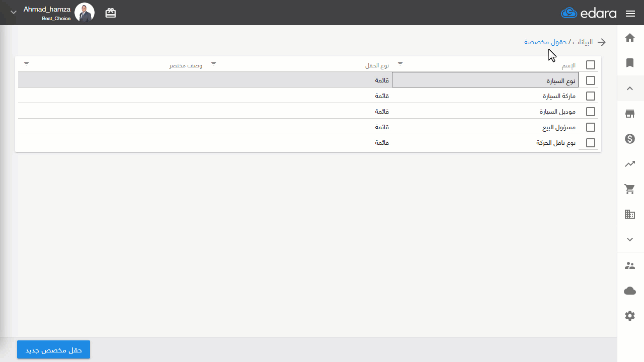Check the نوع السيارة row checkbox
The width and height of the screenshot is (644, 362).
tap(591, 80)
